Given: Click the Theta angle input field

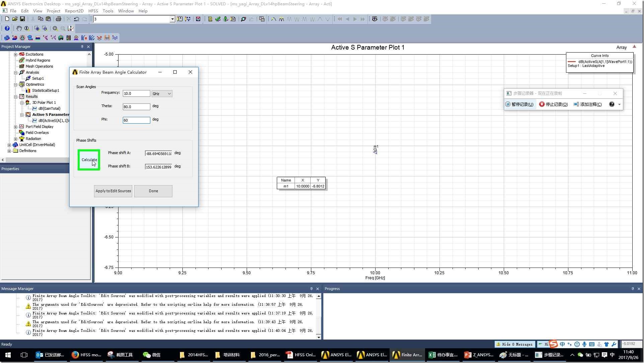Looking at the screenshot, I should pos(136,107).
